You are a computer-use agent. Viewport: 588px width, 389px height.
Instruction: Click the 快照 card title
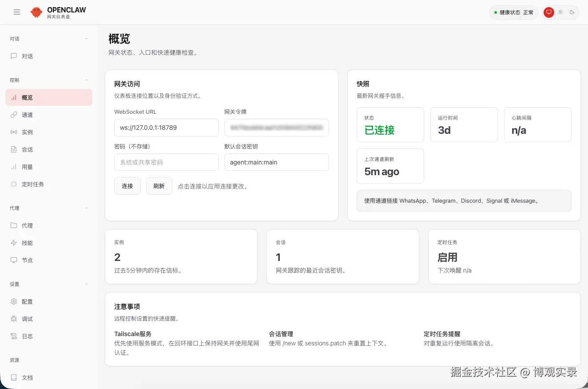363,84
